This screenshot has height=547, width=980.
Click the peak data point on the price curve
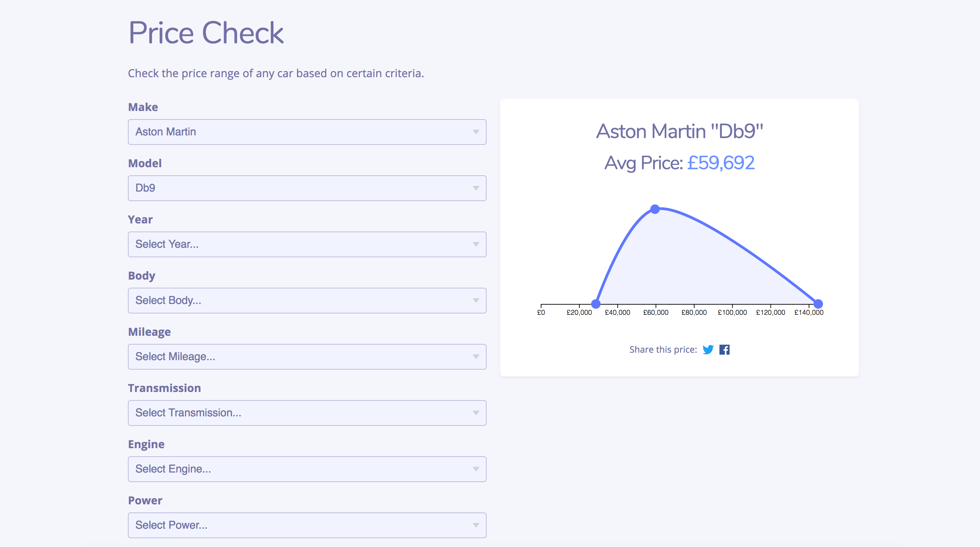point(655,209)
